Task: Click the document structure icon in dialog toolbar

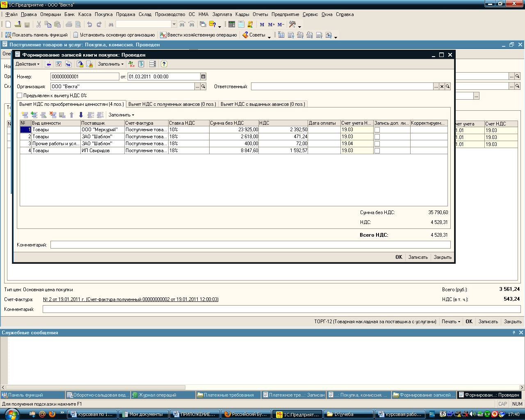Action: [x=141, y=64]
